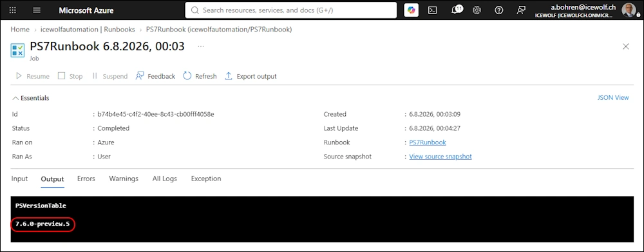Open PS7Runbook (icewolfautomation/PS7Runbook) breadcrumb
The image size is (644, 252).
[219, 30]
